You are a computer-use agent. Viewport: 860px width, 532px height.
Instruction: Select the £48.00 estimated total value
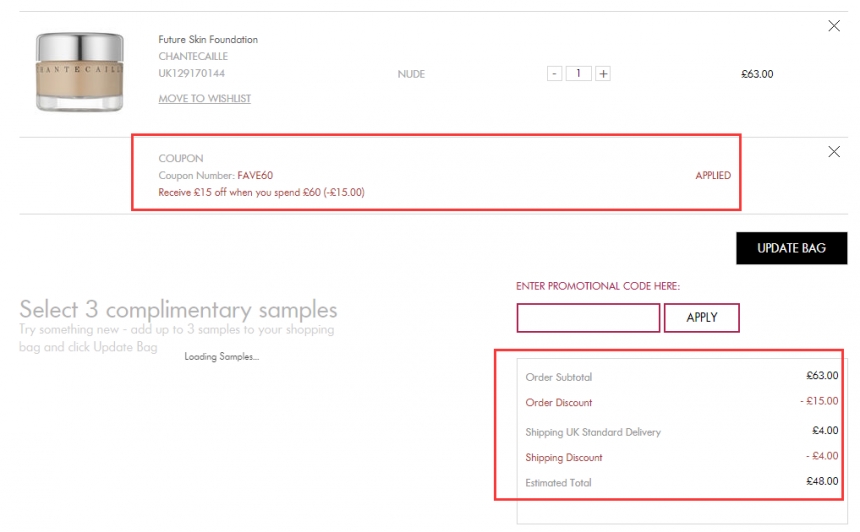coord(822,481)
